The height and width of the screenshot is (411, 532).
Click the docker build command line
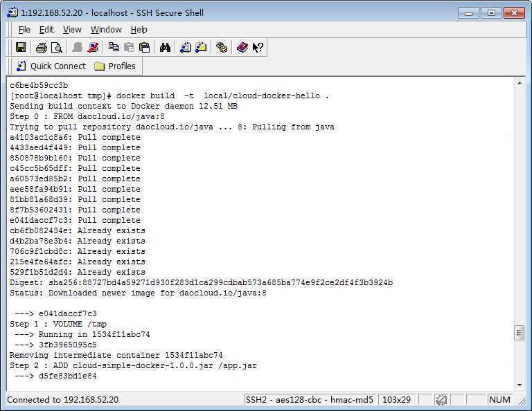point(169,96)
